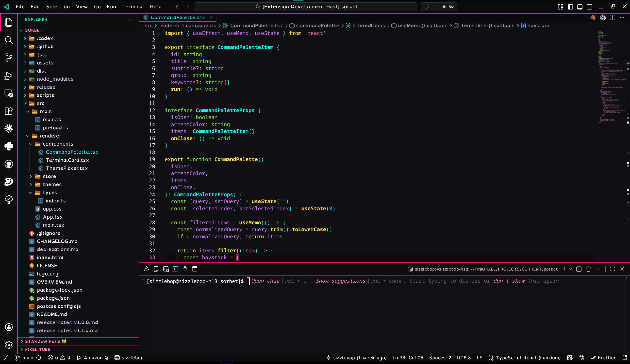Open new terminal launch profile dropdown
The width and height of the screenshot is (630, 364).
[x=570, y=269]
